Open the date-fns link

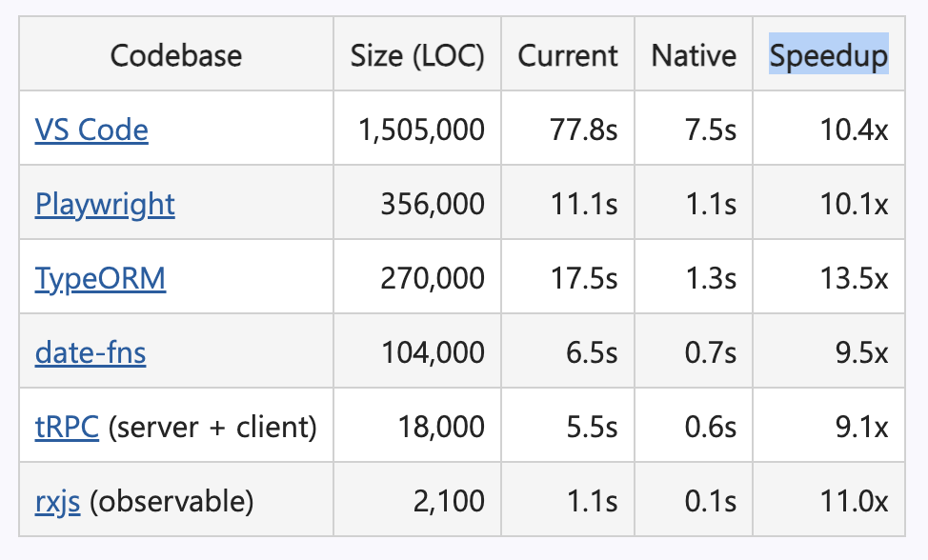coord(90,352)
